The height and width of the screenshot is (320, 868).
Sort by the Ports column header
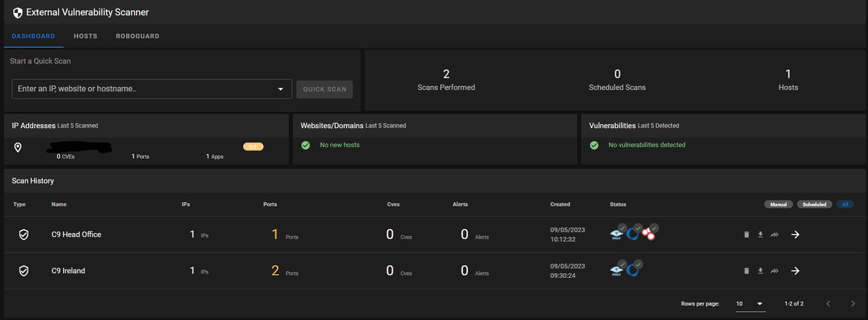270,204
